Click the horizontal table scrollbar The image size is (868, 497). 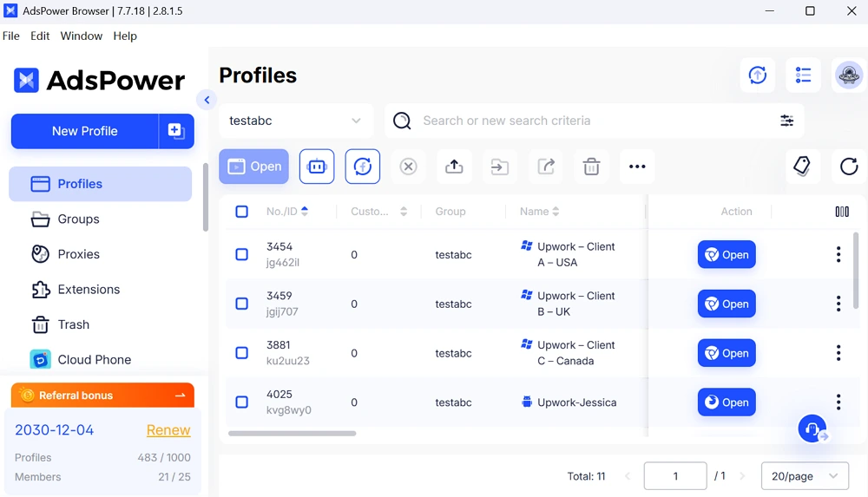292,434
